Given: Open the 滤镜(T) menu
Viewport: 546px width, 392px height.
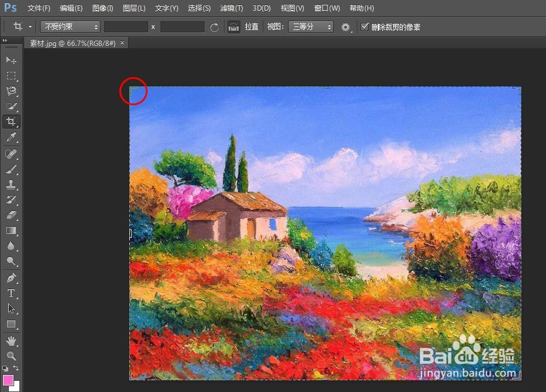Looking at the screenshot, I should click(x=232, y=8).
